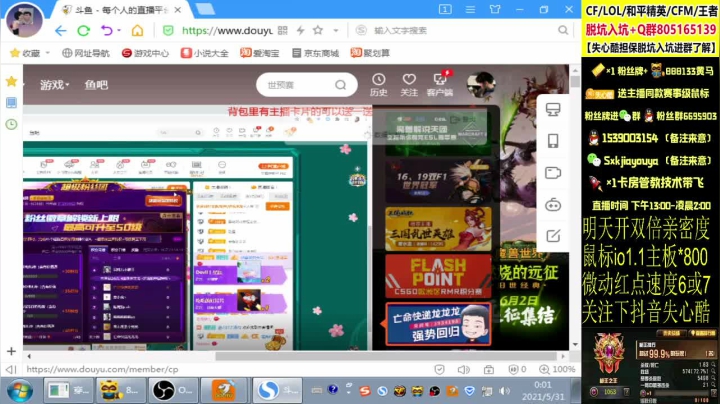Open the 爱淘宝 bookmark
Viewport: 720px width, 404px height.
click(260, 53)
